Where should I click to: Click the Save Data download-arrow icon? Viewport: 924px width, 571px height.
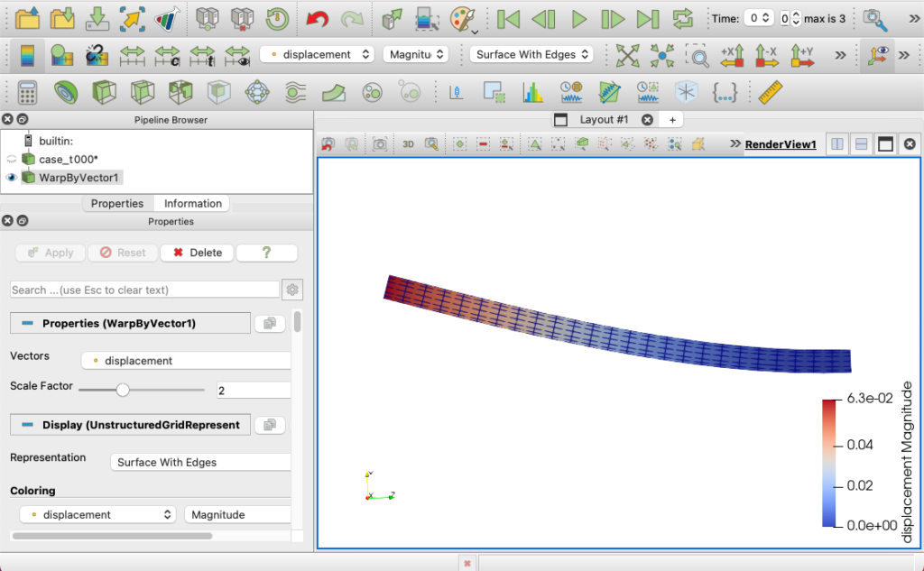[97, 19]
